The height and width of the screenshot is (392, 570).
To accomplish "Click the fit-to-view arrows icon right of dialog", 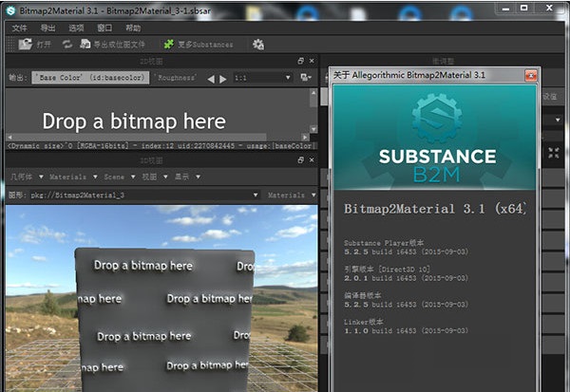I will 554,152.
